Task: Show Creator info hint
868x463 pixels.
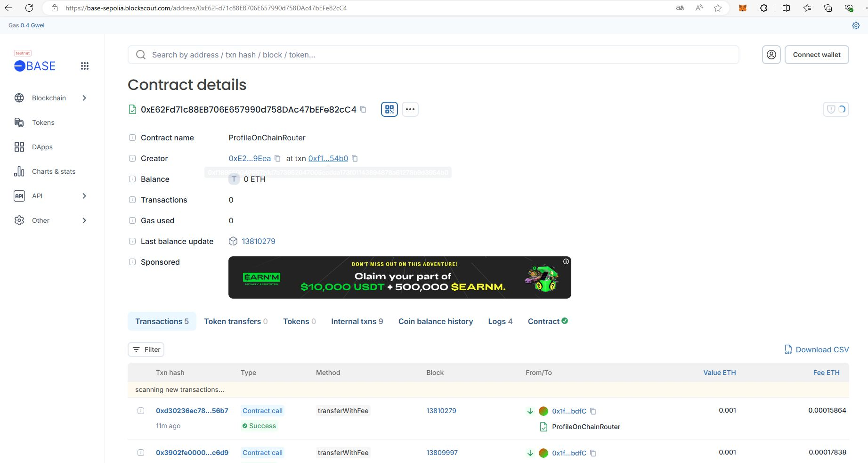Action: (132, 158)
